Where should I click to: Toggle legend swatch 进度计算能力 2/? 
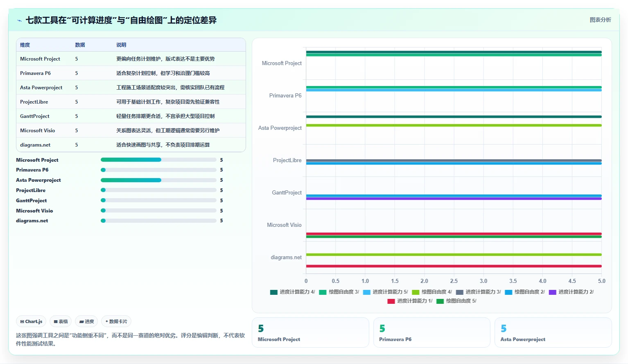[x=552, y=292]
